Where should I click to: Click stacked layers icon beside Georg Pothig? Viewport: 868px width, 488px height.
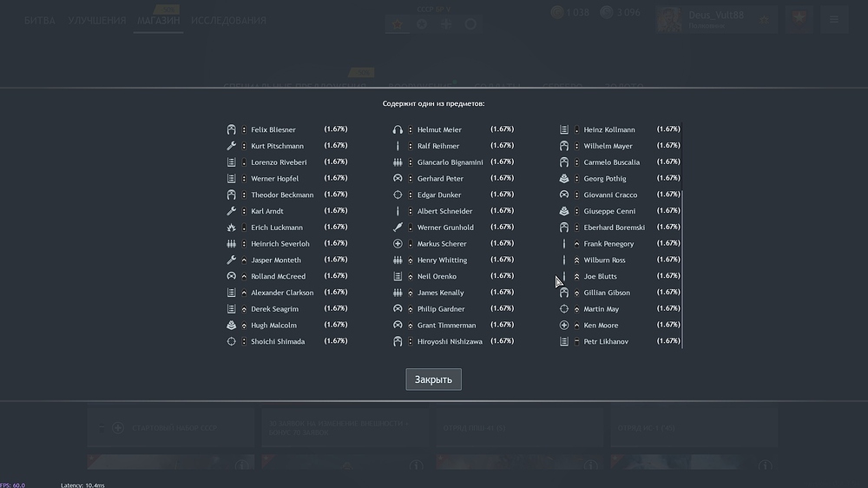coord(564,178)
